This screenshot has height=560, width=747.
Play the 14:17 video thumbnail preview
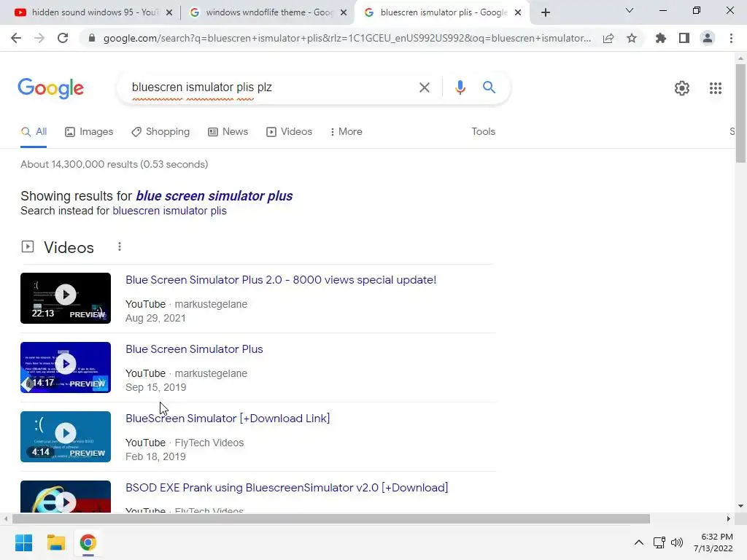[65, 367]
